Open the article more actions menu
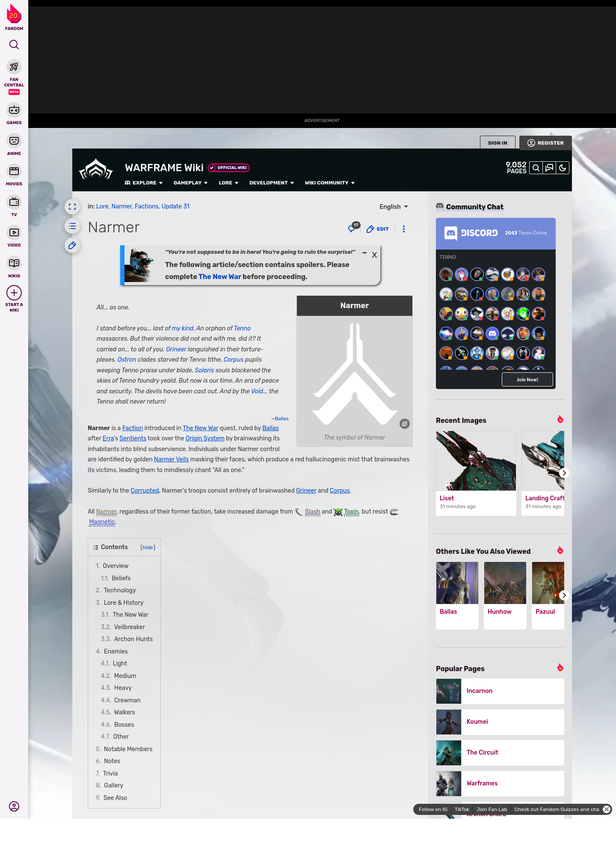616x856 pixels. pyautogui.click(x=404, y=229)
